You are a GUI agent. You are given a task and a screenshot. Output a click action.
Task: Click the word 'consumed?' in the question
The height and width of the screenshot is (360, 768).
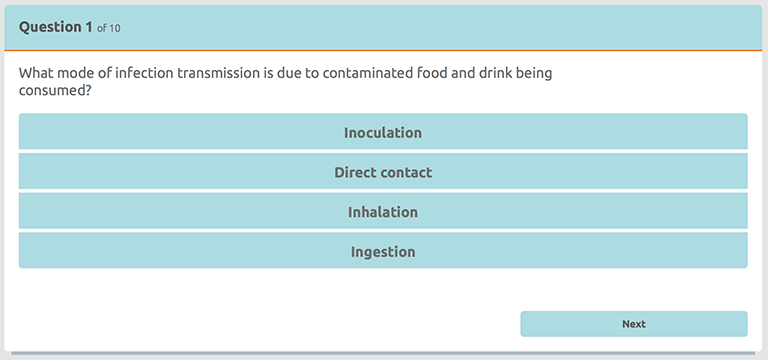(55, 91)
